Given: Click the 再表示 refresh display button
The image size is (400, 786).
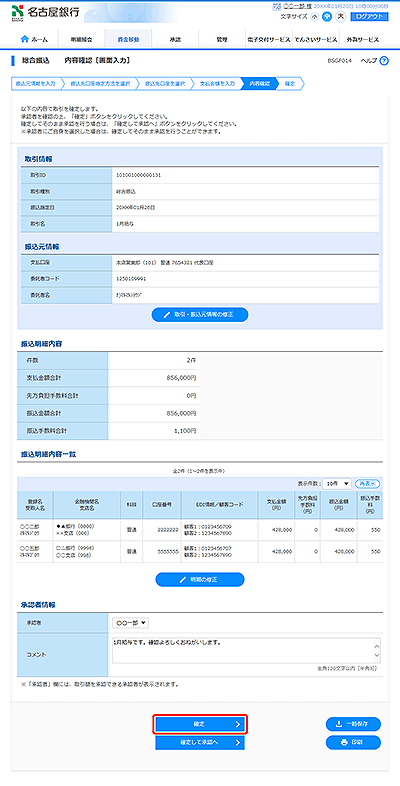Looking at the screenshot, I should [x=367, y=484].
